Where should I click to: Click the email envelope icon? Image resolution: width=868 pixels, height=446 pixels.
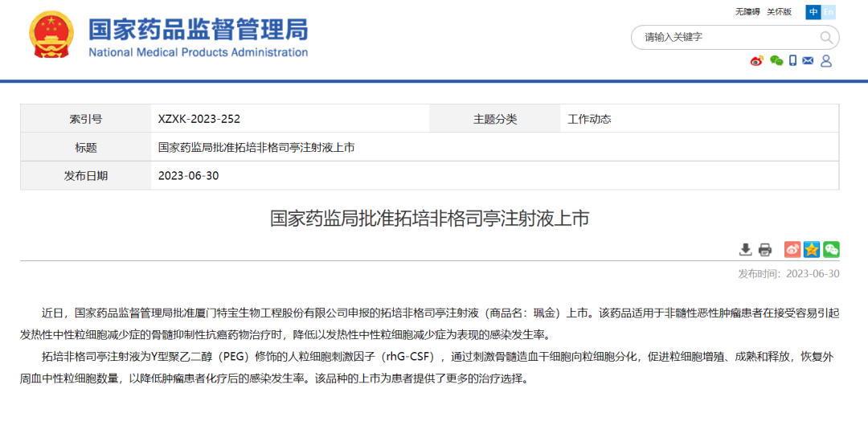(808, 61)
